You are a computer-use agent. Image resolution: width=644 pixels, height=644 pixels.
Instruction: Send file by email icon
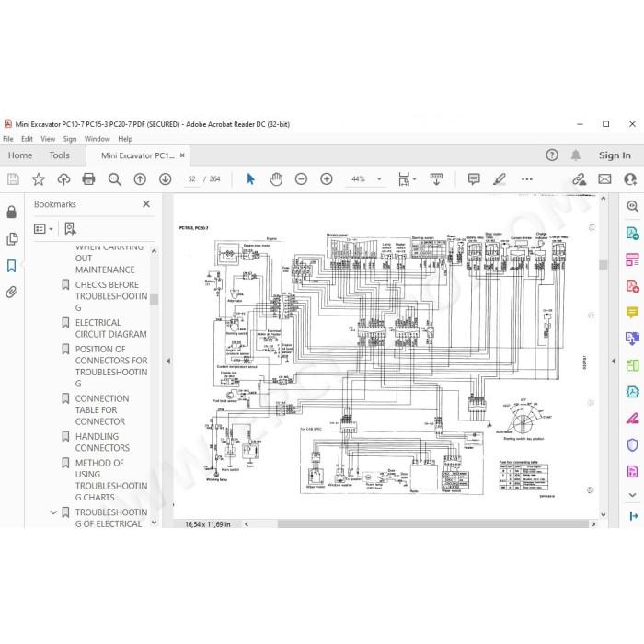[x=604, y=179]
